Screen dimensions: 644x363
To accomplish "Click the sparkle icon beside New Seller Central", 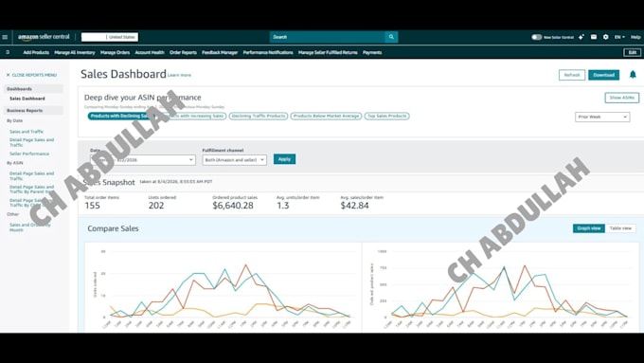I will [581, 37].
